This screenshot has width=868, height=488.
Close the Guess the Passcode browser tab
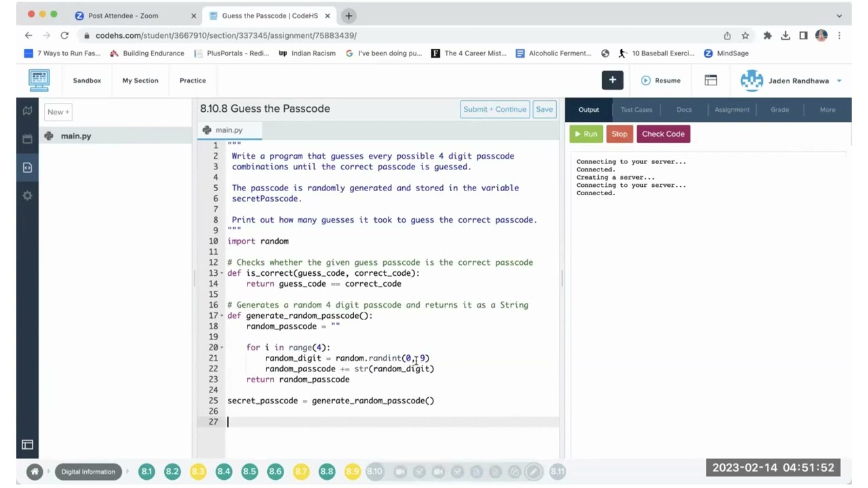(328, 16)
